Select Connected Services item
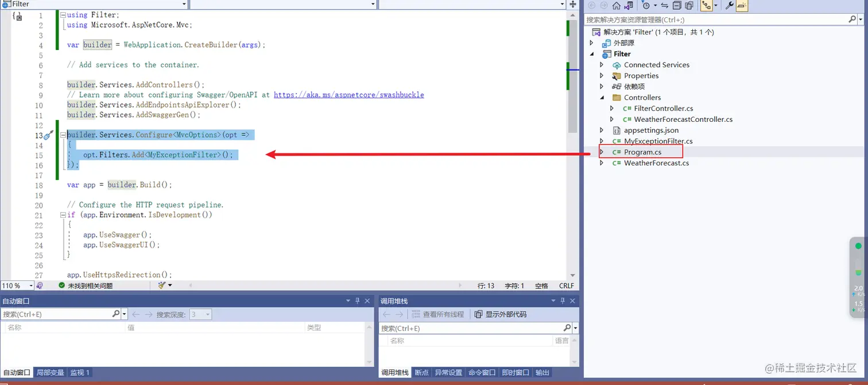This screenshot has height=385, width=868. click(x=657, y=65)
